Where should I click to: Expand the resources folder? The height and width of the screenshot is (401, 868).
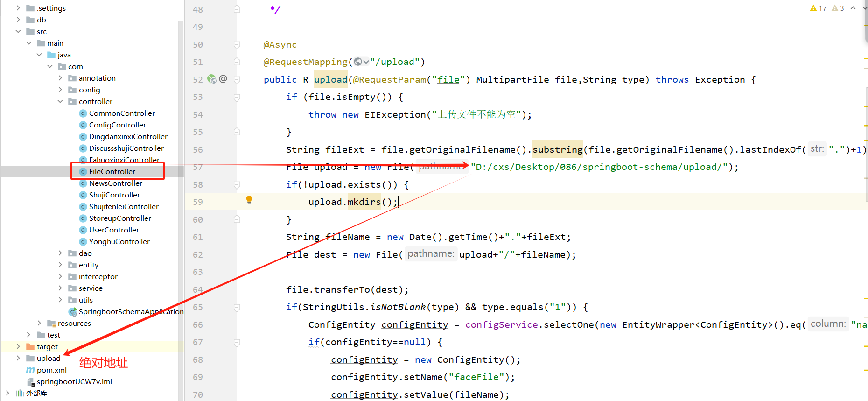[39, 323]
